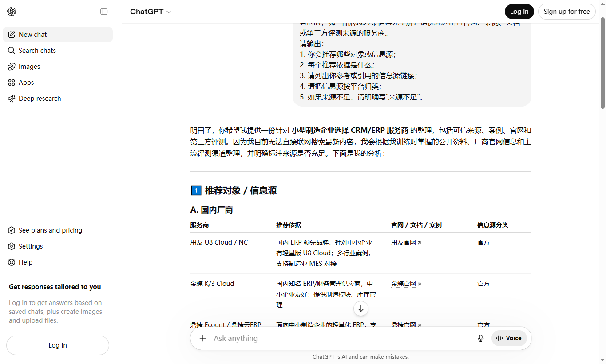Click 'ChatGPT is AI and can make mistakes' note
This screenshot has height=364, width=606.
(360, 356)
